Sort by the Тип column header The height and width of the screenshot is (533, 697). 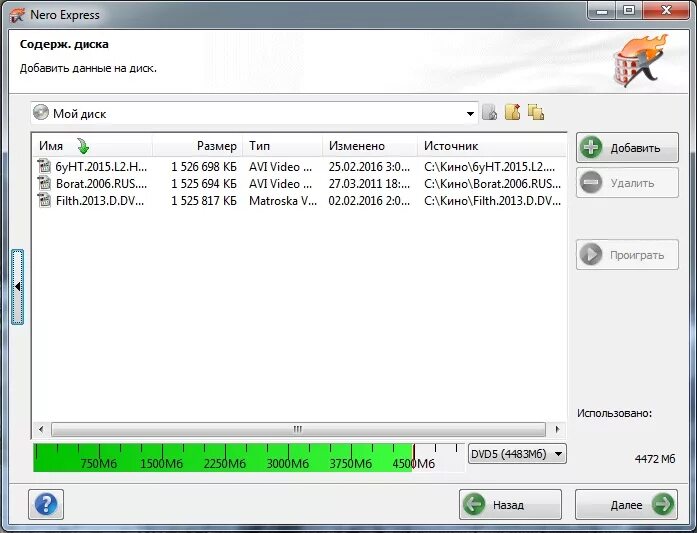coord(283,146)
